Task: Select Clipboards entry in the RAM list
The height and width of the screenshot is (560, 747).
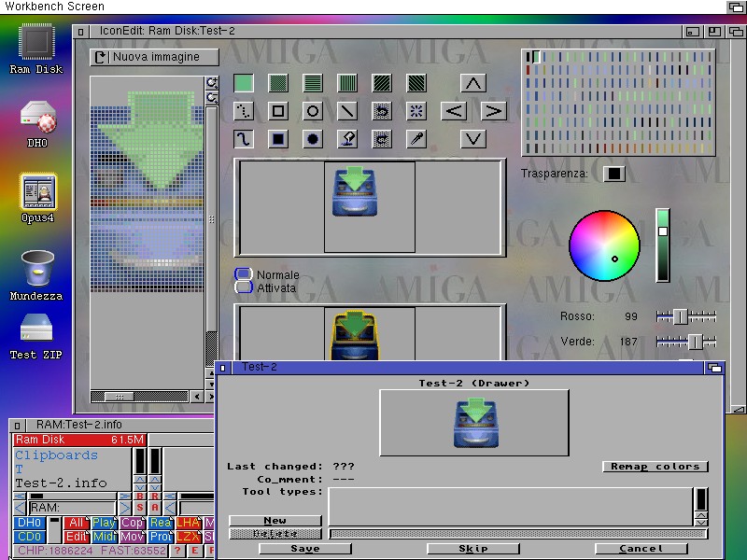Action: tap(56, 455)
